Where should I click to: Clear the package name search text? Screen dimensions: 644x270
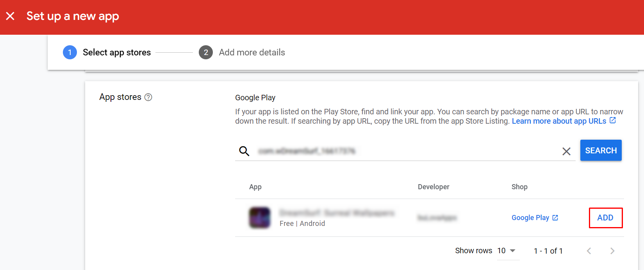click(566, 151)
